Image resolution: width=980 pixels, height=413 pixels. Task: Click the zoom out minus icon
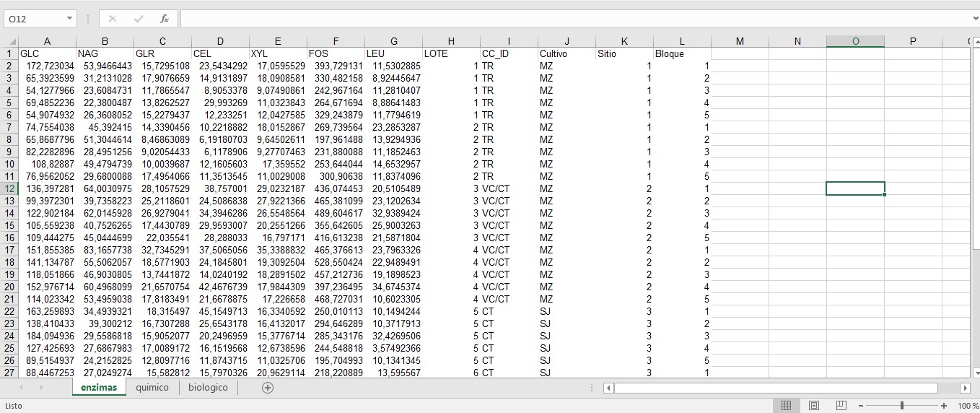[860, 406]
